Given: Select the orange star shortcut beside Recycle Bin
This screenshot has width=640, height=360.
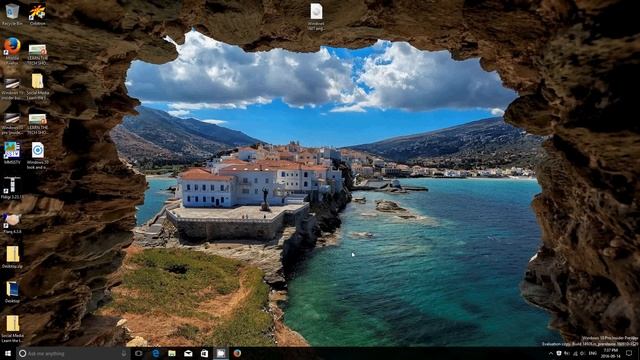Looking at the screenshot, I should (37, 14).
